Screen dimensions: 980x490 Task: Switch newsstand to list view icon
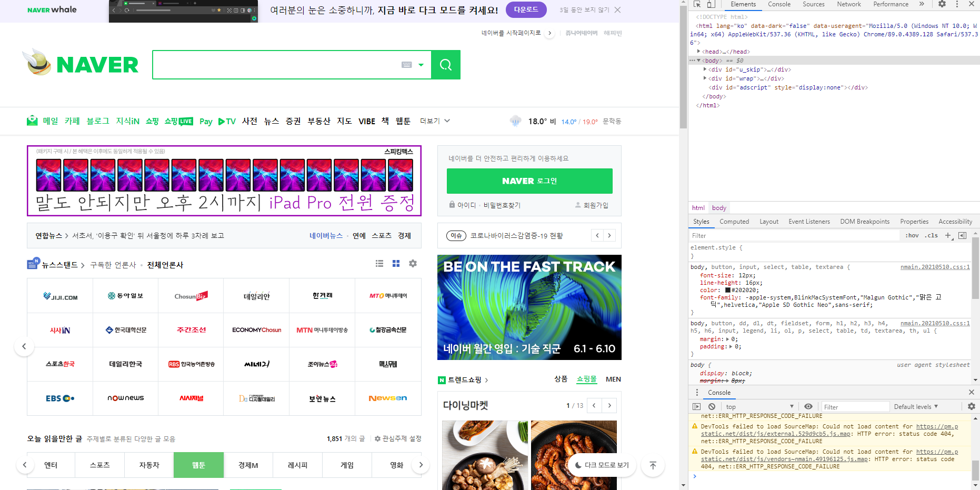[379, 264]
